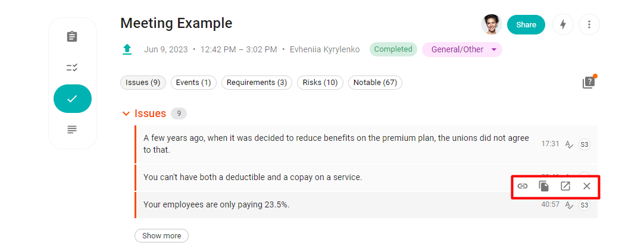Click the Share button
Screen dimensions: 644x252
point(526,24)
